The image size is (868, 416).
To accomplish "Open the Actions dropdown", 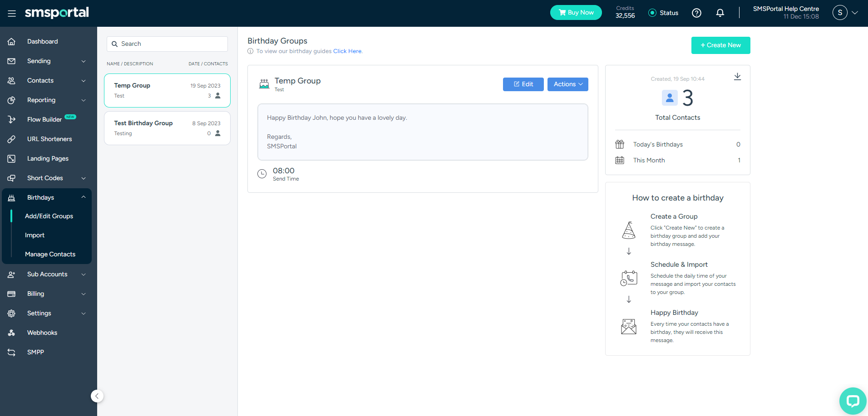I will pyautogui.click(x=567, y=84).
